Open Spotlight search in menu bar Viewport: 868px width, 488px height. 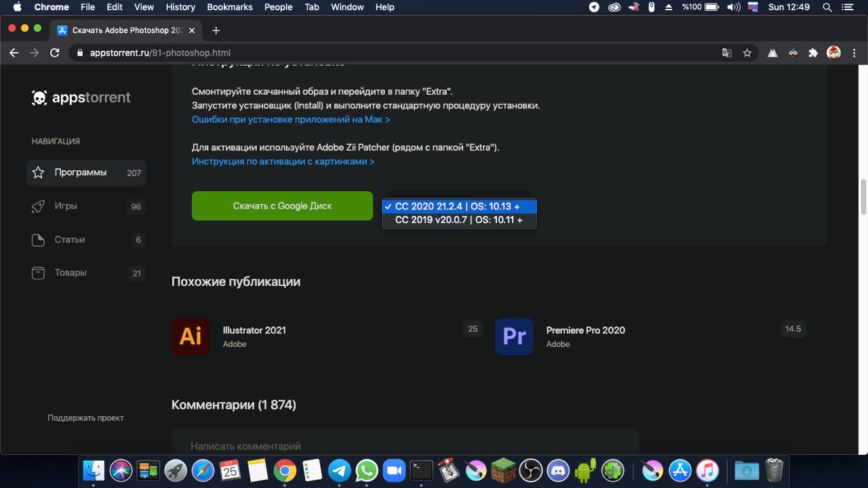tap(827, 7)
